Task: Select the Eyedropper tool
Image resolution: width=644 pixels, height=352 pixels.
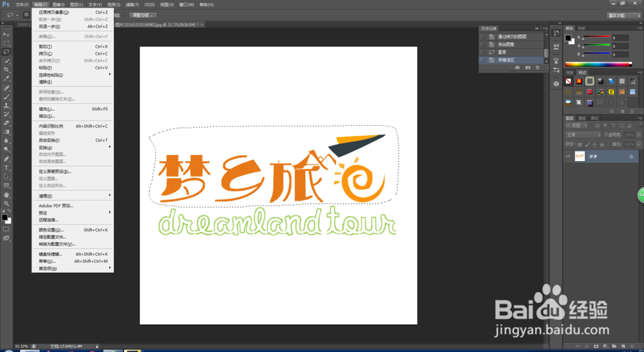Action: pyautogui.click(x=6, y=79)
